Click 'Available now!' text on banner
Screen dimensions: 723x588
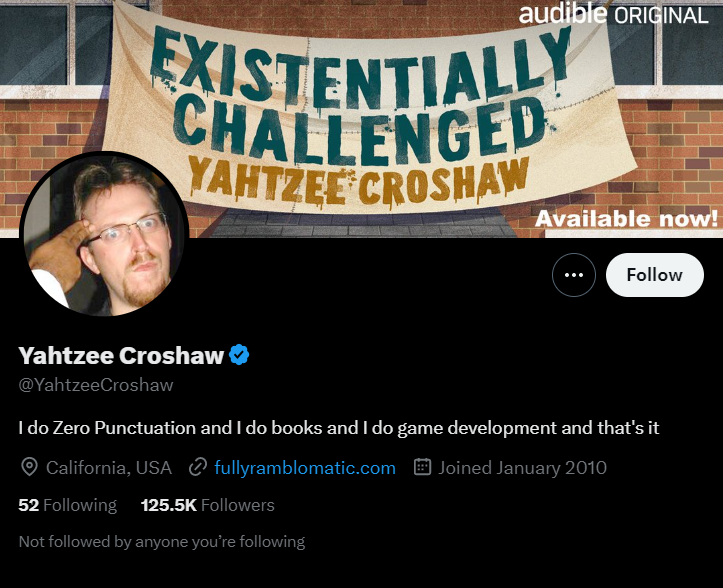pos(626,219)
